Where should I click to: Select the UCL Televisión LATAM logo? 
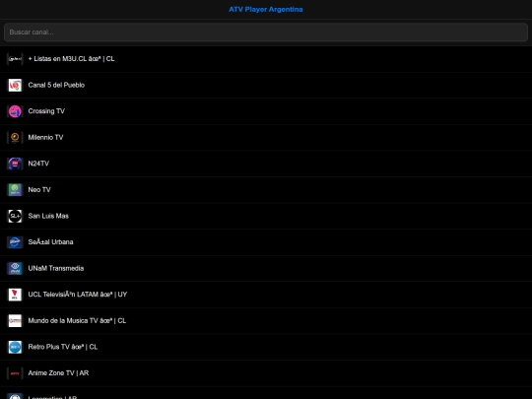[x=15, y=295]
